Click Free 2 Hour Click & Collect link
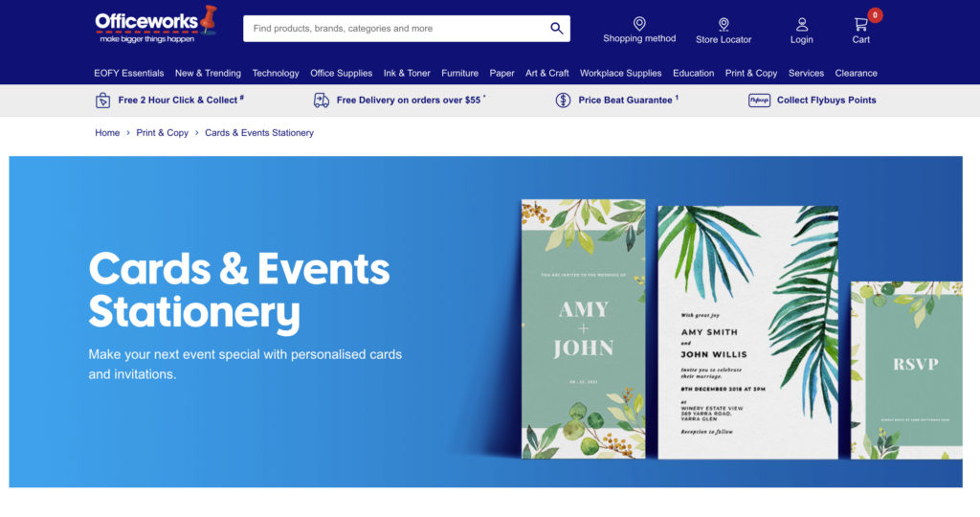Screen dimensions: 980x517 [181, 100]
